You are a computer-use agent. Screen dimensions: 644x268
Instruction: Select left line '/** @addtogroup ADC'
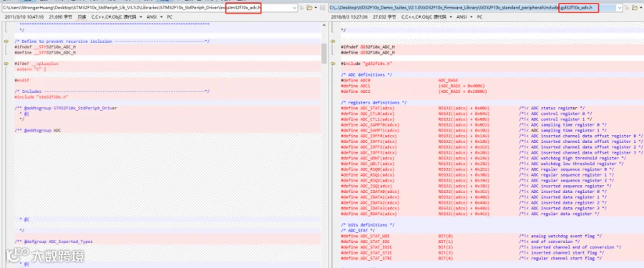pyautogui.click(x=38, y=130)
